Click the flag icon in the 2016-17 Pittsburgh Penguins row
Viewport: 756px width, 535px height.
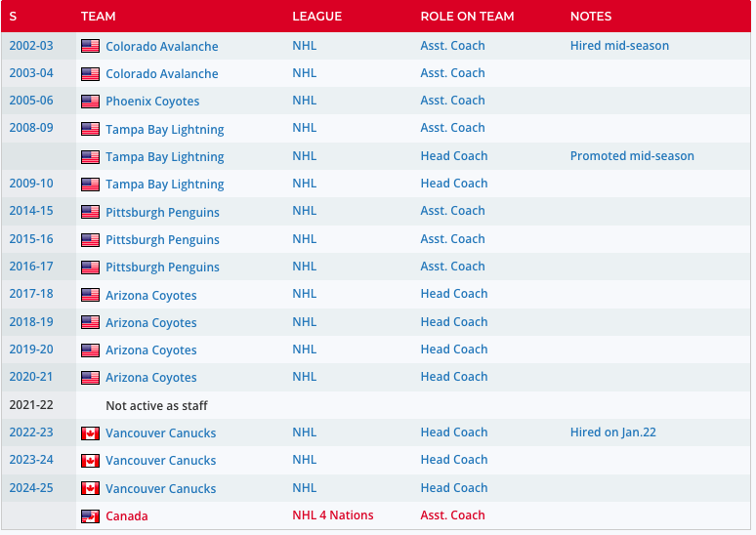click(90, 267)
